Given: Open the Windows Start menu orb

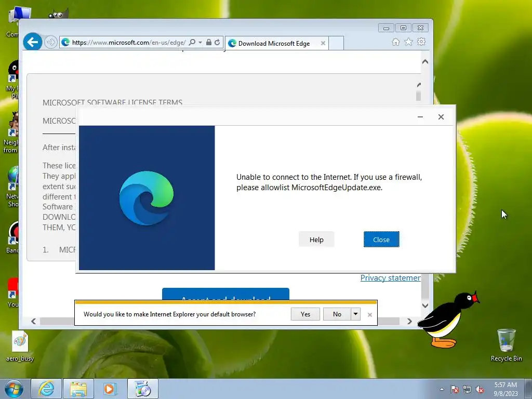Looking at the screenshot, I should pos(14,389).
